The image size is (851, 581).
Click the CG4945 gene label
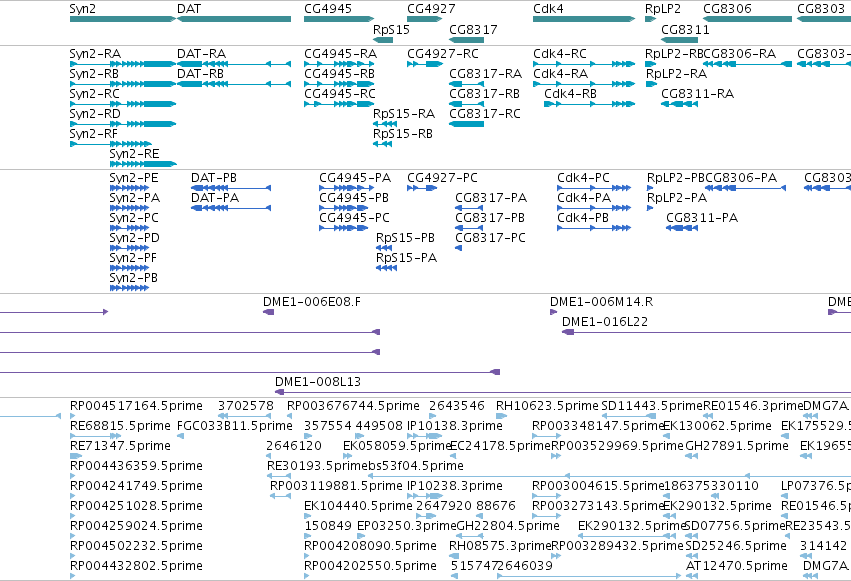coord(328,9)
